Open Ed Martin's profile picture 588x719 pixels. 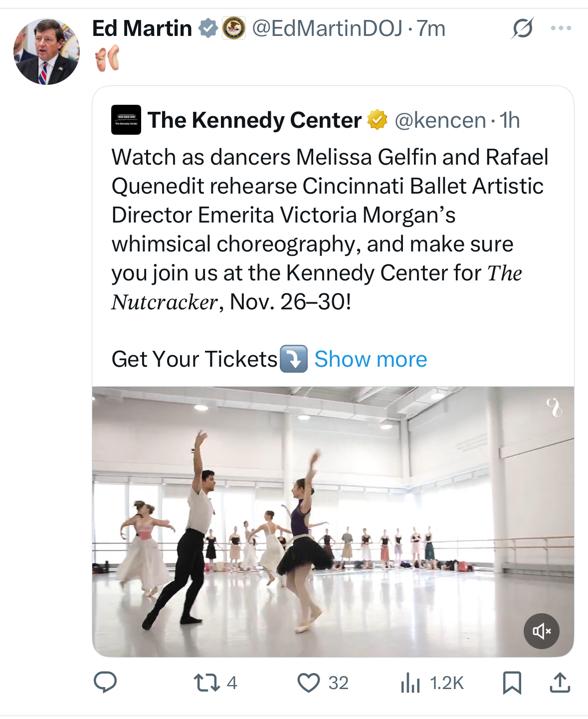[x=46, y=52]
